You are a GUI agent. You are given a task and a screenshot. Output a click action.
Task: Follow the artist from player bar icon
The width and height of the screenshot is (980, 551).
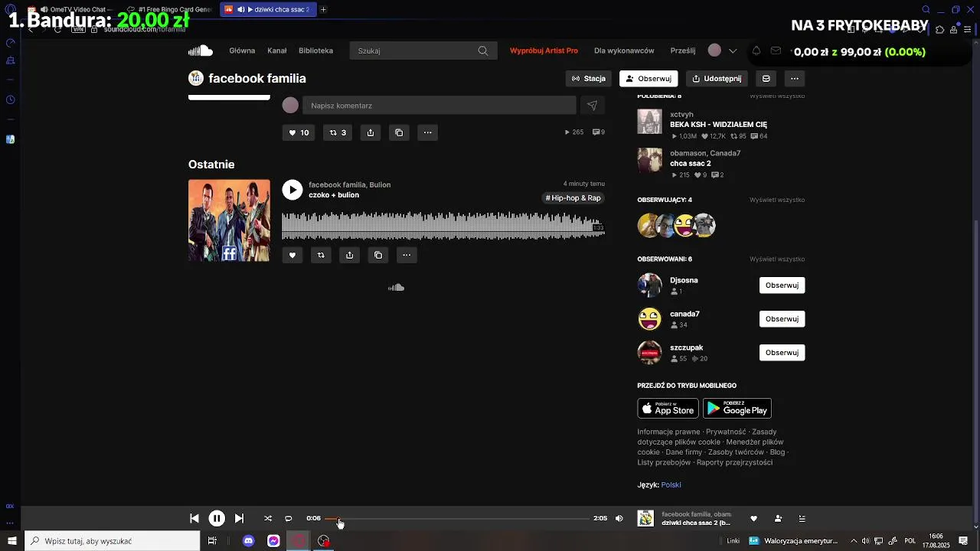click(x=778, y=518)
